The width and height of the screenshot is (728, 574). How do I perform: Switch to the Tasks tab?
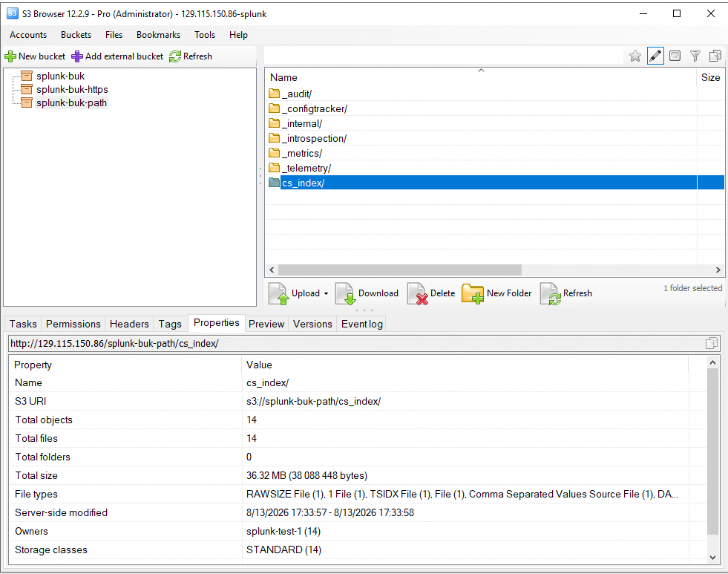pyautogui.click(x=23, y=324)
